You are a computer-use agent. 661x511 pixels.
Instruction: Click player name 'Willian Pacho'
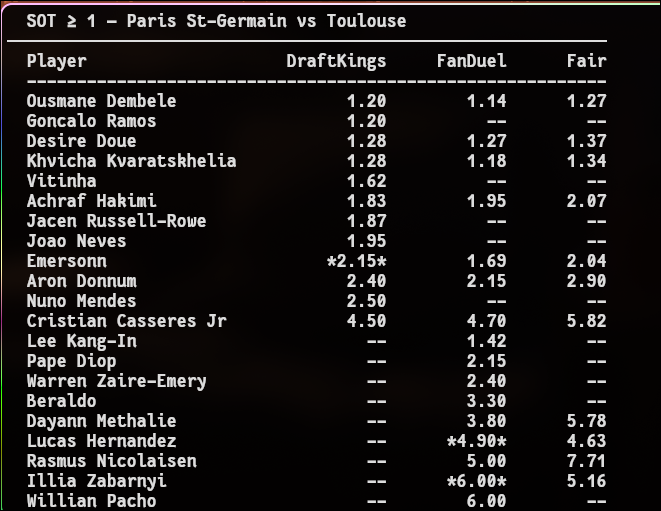pyautogui.click(x=91, y=501)
